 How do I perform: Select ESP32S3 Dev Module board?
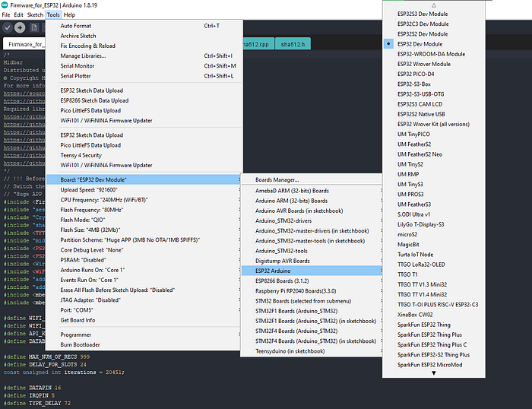434,14
